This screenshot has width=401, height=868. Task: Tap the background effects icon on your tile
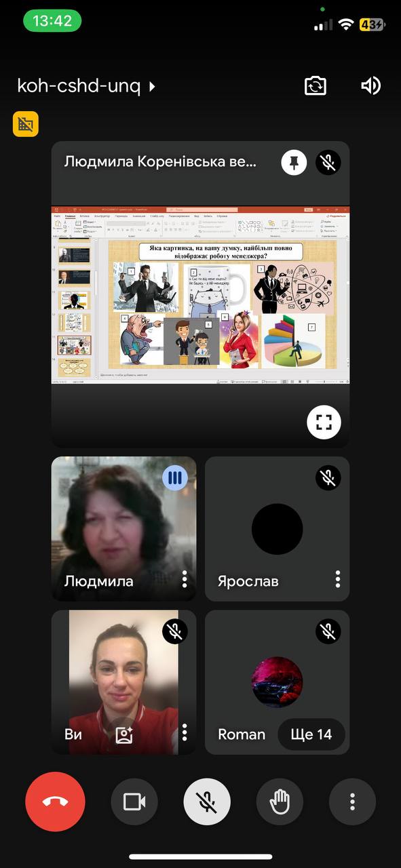click(124, 734)
